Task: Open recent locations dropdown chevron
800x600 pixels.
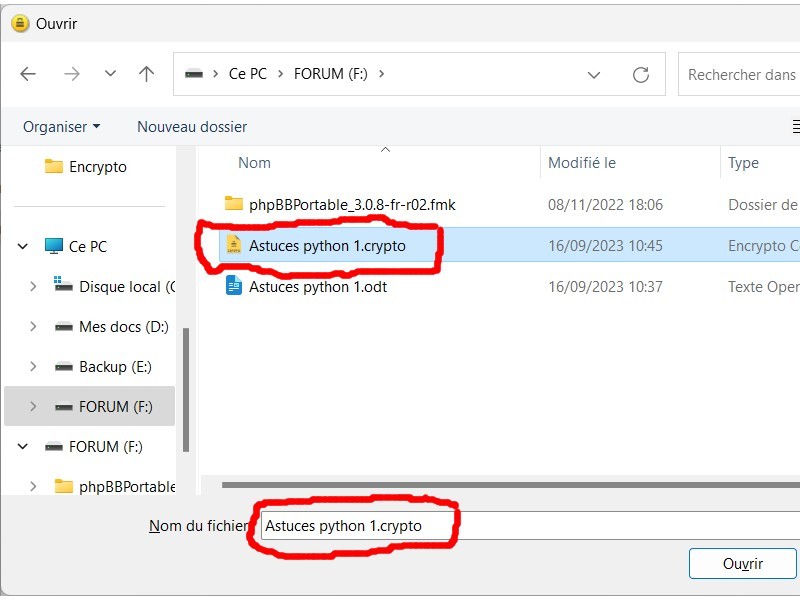Action: coord(110,74)
